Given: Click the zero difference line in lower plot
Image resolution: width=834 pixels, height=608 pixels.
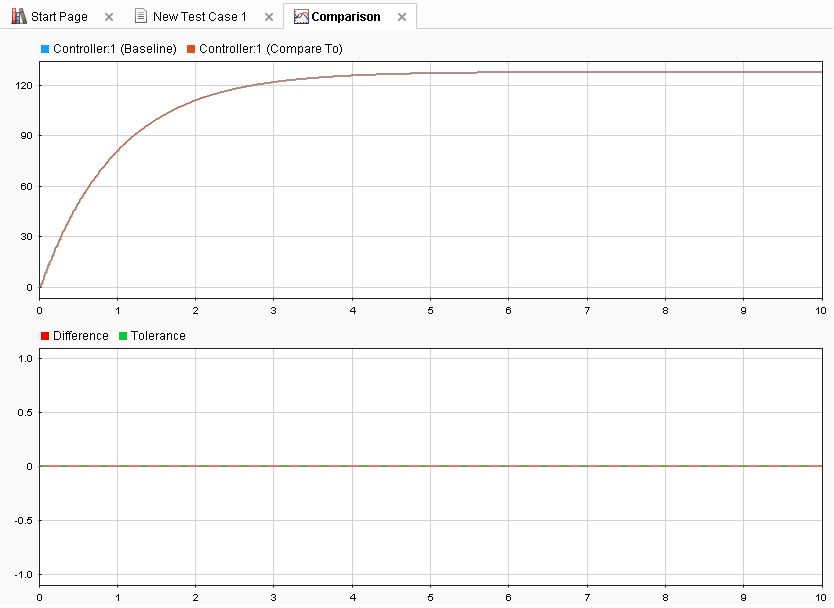Looking at the screenshot, I should [x=431, y=466].
